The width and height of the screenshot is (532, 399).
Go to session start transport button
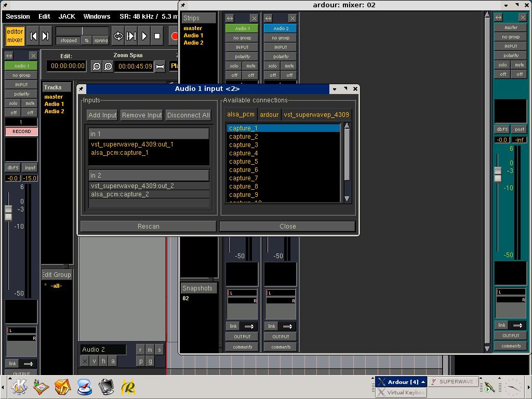point(33,36)
